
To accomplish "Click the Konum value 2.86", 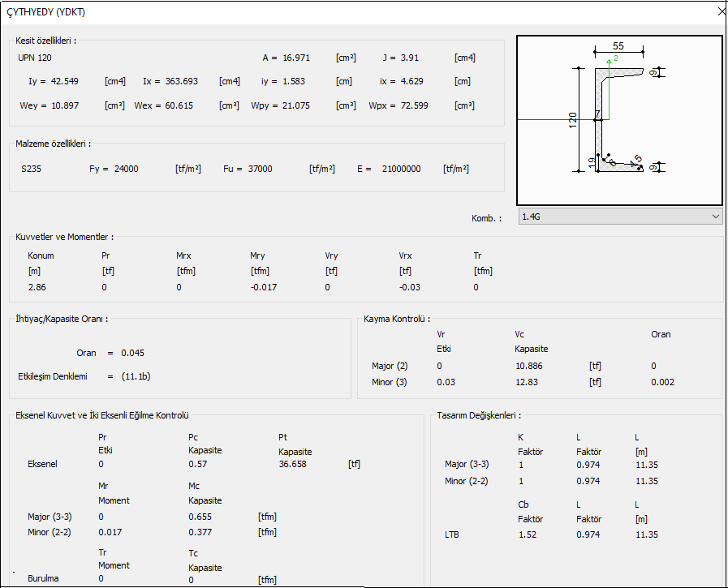I will pos(37,287).
